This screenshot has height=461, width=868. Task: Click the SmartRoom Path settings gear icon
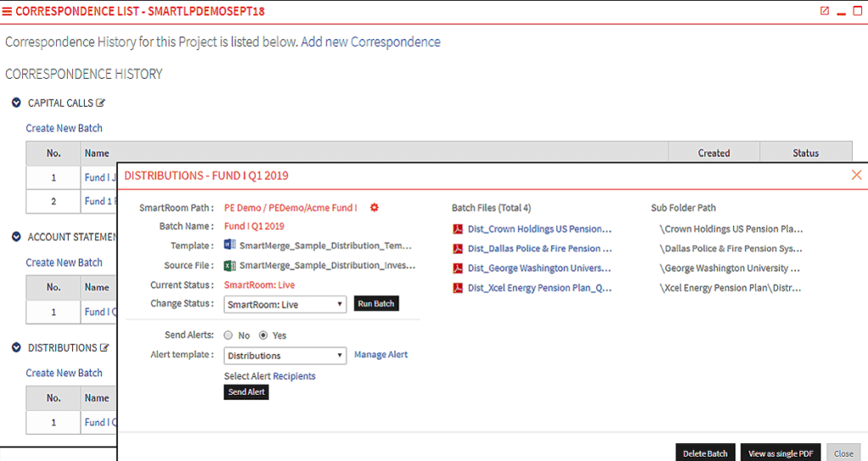point(374,208)
